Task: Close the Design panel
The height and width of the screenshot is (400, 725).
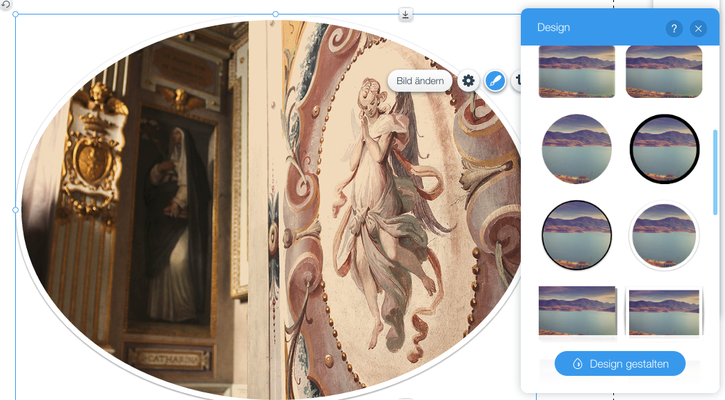Action: point(698,29)
